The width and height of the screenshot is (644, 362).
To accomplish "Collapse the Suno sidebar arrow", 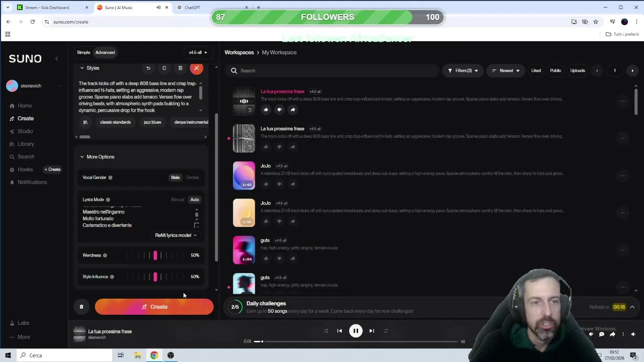I will (x=56, y=59).
